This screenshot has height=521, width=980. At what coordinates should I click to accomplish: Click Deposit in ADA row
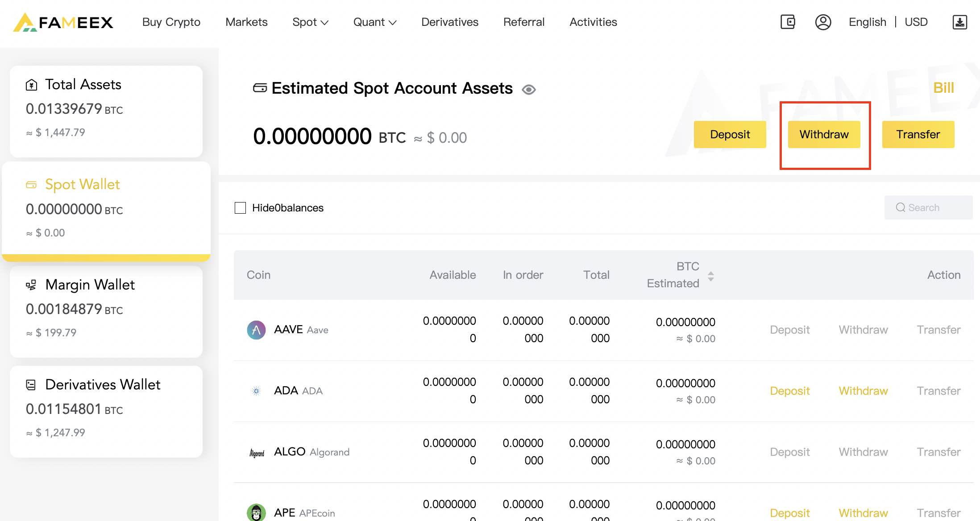coord(789,391)
